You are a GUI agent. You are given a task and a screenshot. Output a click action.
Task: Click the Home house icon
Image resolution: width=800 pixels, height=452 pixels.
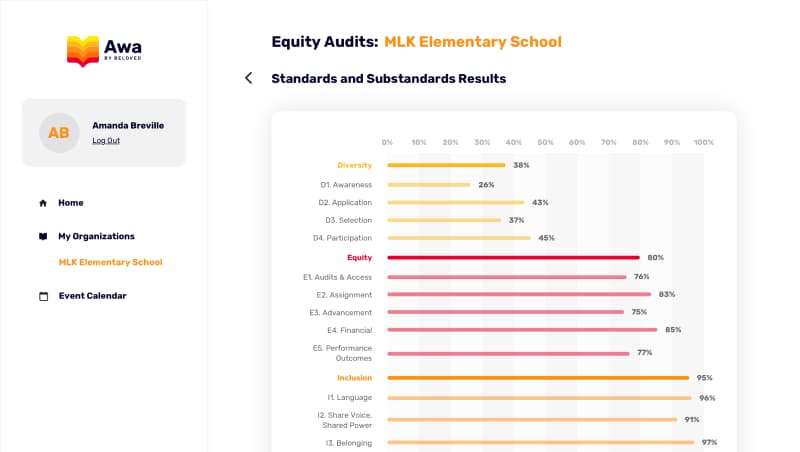(x=43, y=203)
